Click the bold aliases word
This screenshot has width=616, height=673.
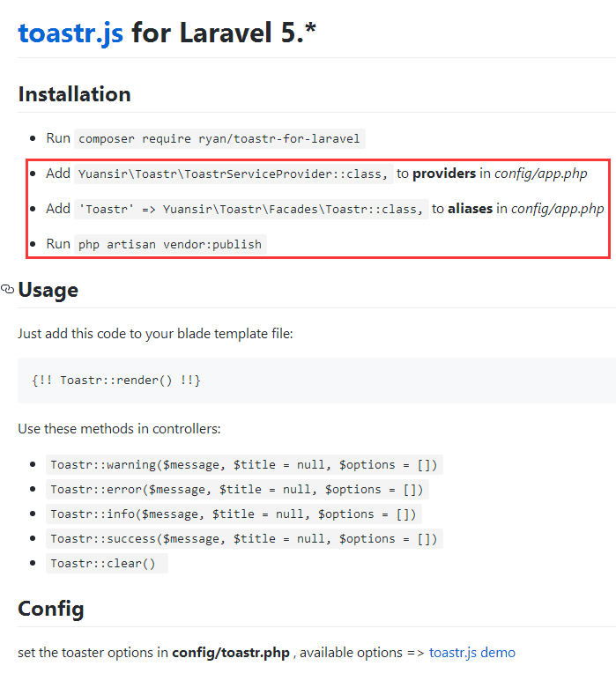pos(470,209)
